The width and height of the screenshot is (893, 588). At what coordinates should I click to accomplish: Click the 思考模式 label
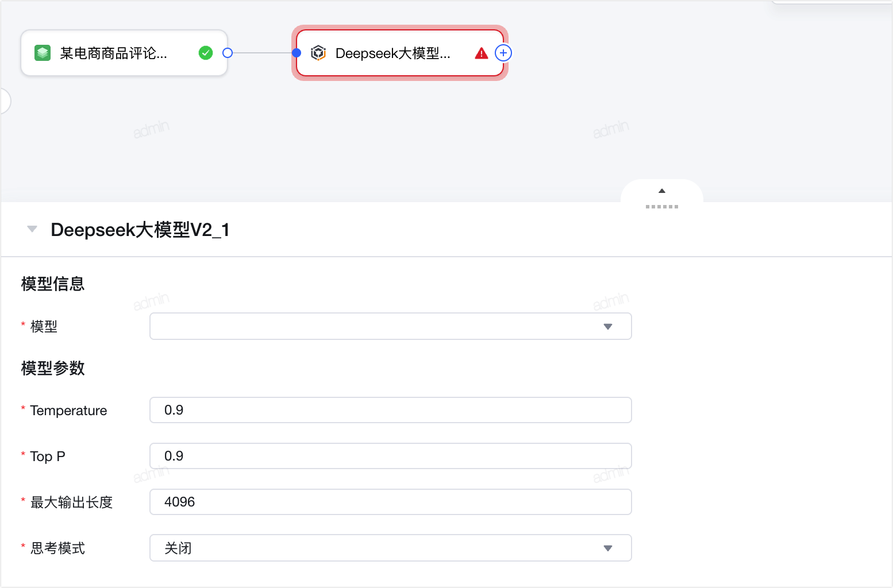(57, 548)
